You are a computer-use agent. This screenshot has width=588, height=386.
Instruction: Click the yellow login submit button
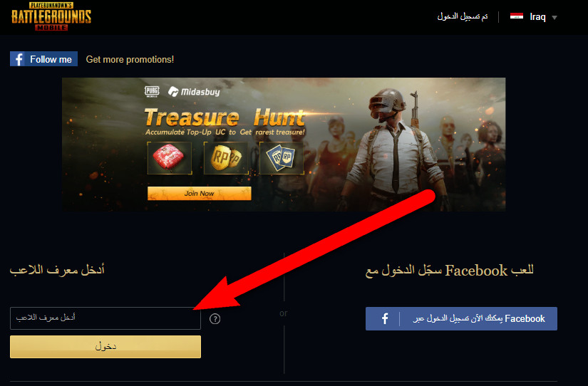pyautogui.click(x=105, y=347)
